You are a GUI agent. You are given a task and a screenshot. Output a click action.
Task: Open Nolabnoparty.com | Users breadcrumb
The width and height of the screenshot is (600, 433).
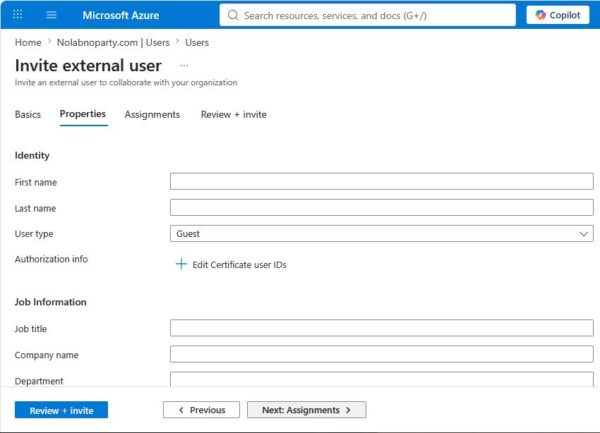pyautogui.click(x=113, y=42)
